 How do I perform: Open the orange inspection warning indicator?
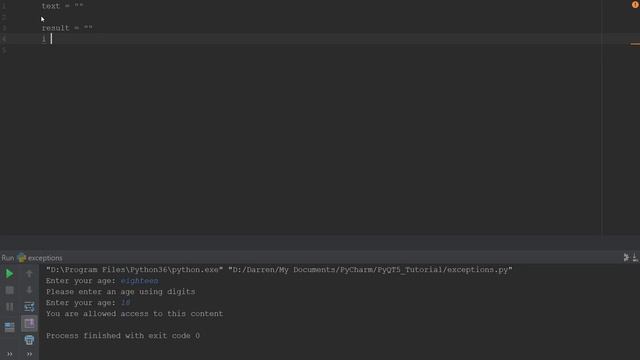coord(635,4)
